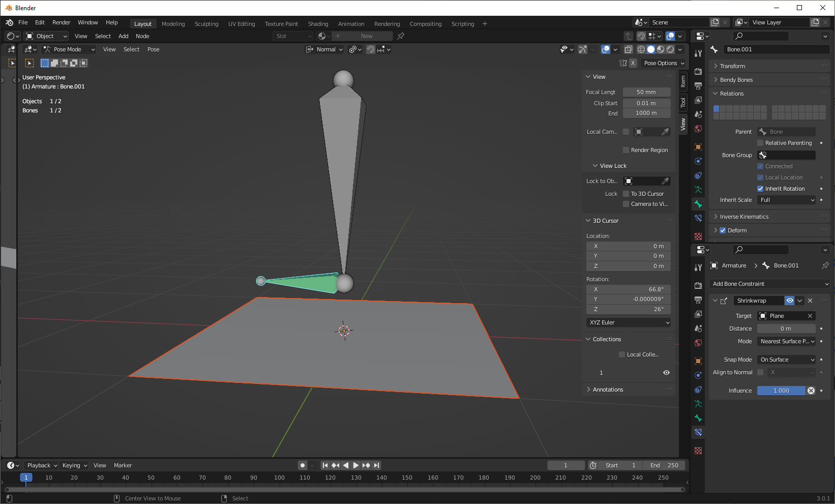Screen dimensions: 835x504
Task: Toggle X-Ray in the 3D viewport header
Action: coord(629,49)
